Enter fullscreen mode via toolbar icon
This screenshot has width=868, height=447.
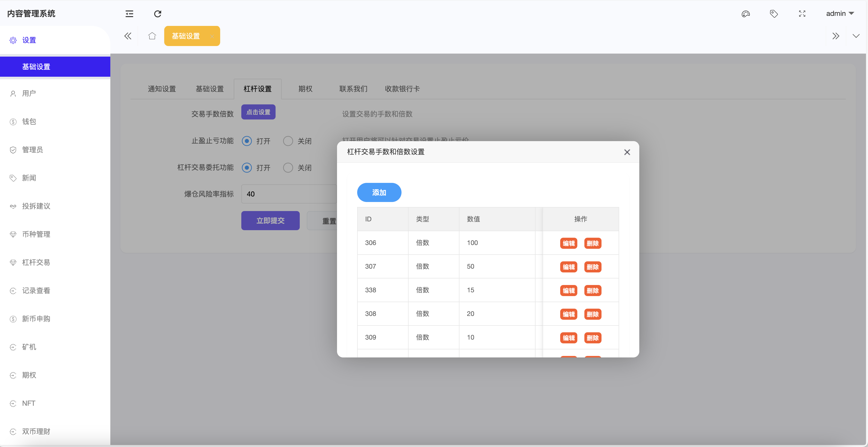(x=802, y=14)
